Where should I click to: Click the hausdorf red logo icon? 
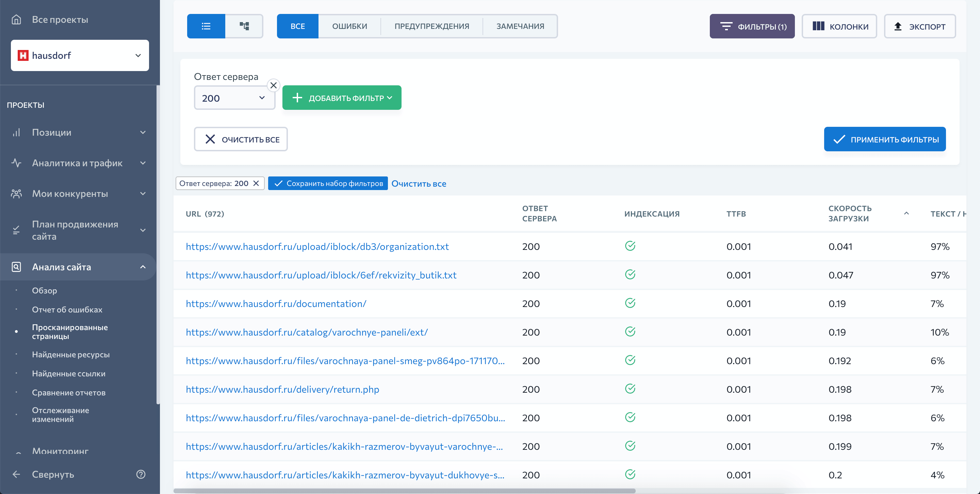point(23,55)
